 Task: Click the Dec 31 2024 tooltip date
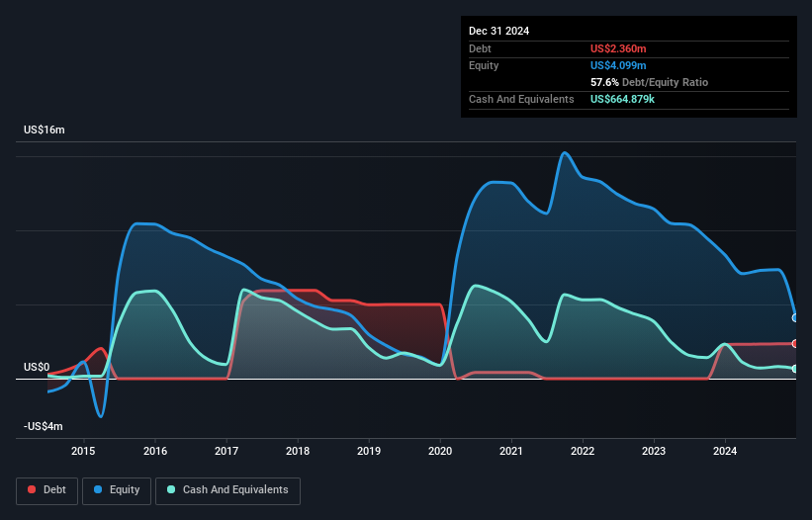pos(498,31)
